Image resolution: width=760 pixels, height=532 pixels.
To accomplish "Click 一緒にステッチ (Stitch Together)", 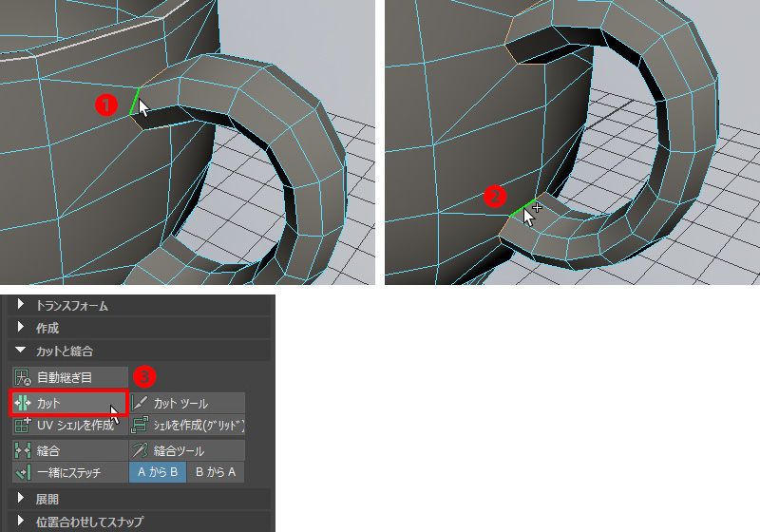I will (x=68, y=471).
